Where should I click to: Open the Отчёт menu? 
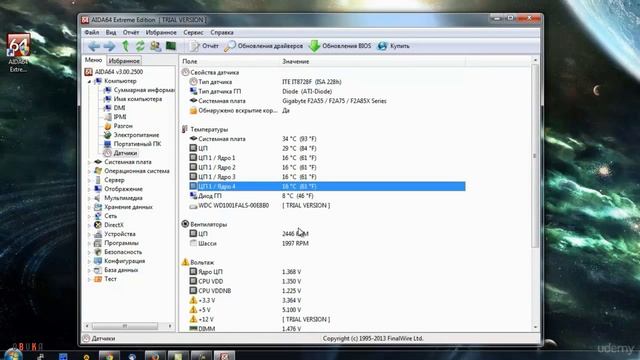[x=131, y=32]
